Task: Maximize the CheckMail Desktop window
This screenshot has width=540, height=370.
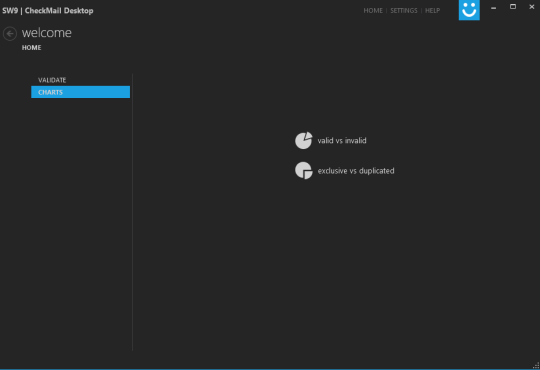Action: coord(513,7)
